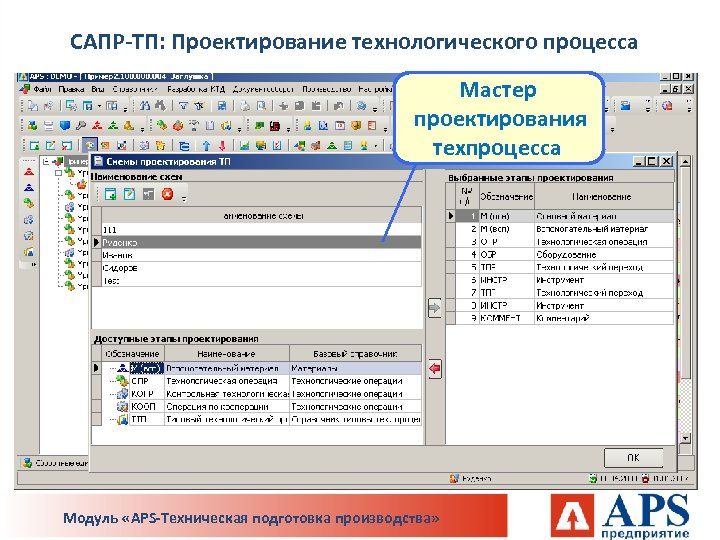Click the calendar icon in second toolbar

tap(340, 125)
